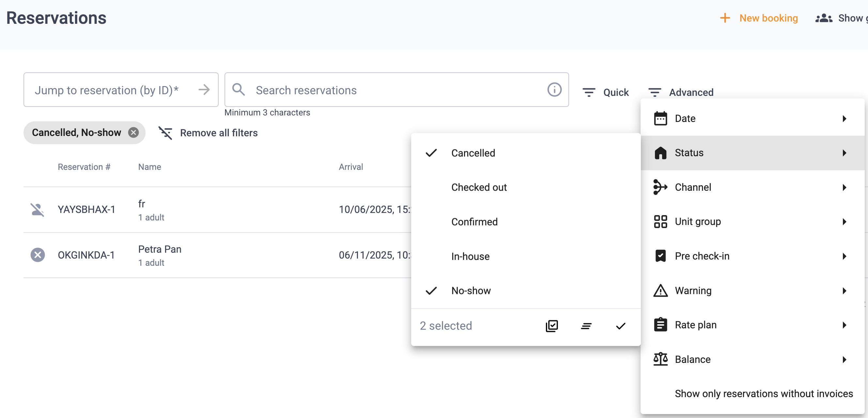The width and height of the screenshot is (868, 418).
Task: Open the Warning filter menu item
Action: [x=752, y=291]
